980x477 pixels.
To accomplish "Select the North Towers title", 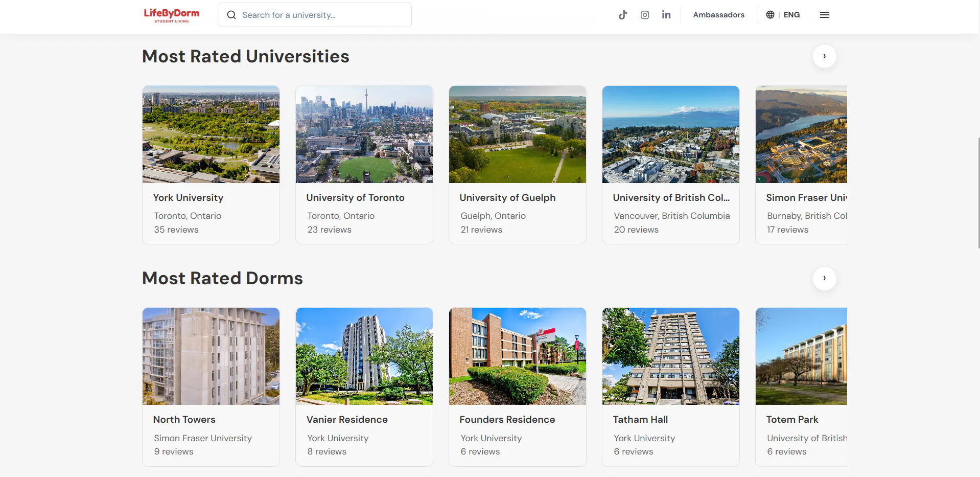I will click(184, 420).
